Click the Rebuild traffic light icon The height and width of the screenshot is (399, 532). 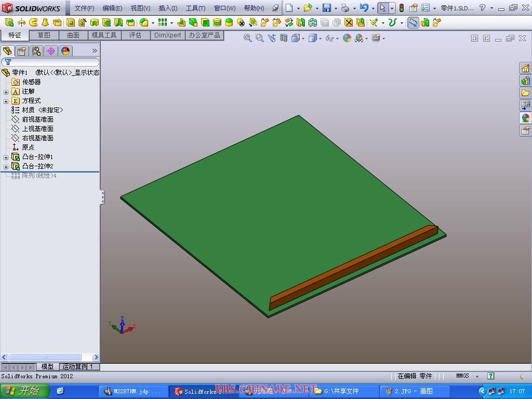point(401,8)
